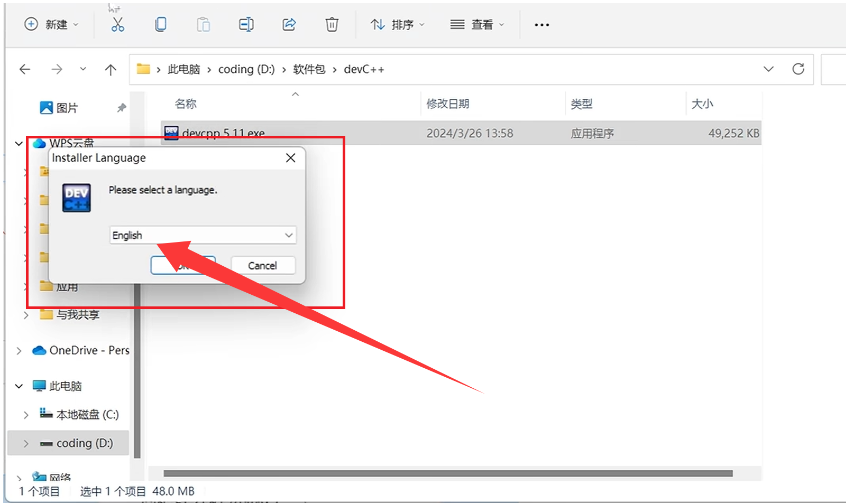863x504 pixels.
Task: Expand the 本地磁盘 (C:) tree node
Action: click(x=25, y=415)
